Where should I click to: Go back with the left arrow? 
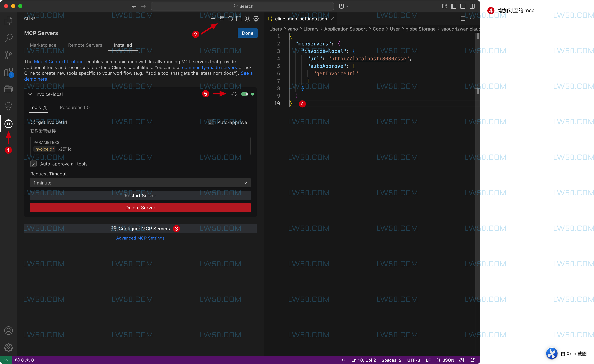pos(134,6)
